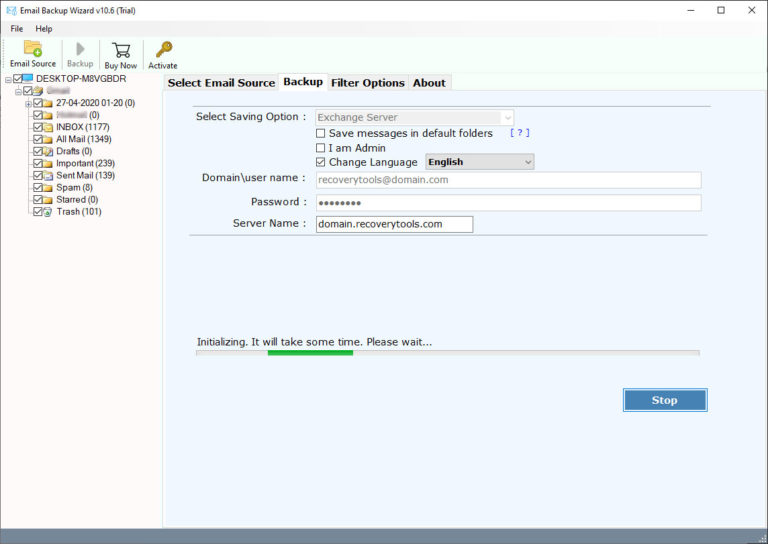Click the Sent Mail folder icon
This screenshot has width=768, height=544.
pos(48,176)
